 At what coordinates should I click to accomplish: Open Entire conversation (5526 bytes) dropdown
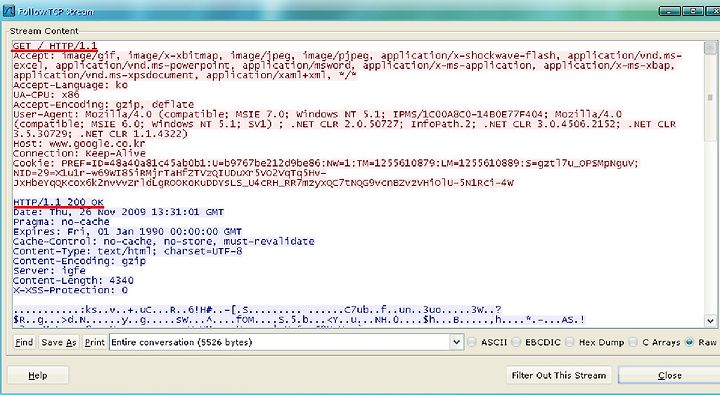[x=286, y=342]
